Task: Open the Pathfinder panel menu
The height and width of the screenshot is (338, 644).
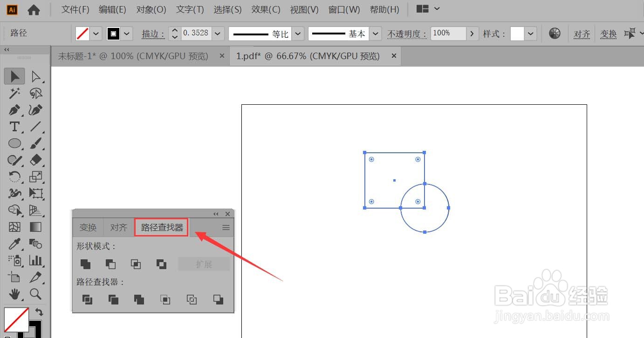Action: point(226,228)
